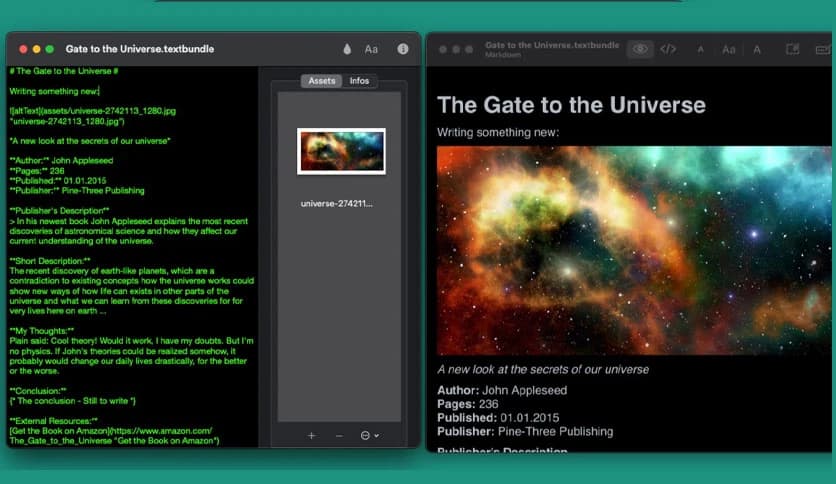Click the '**External Resources:**' editor heading
Viewport: 836px width, 484px height.
pos(54,421)
